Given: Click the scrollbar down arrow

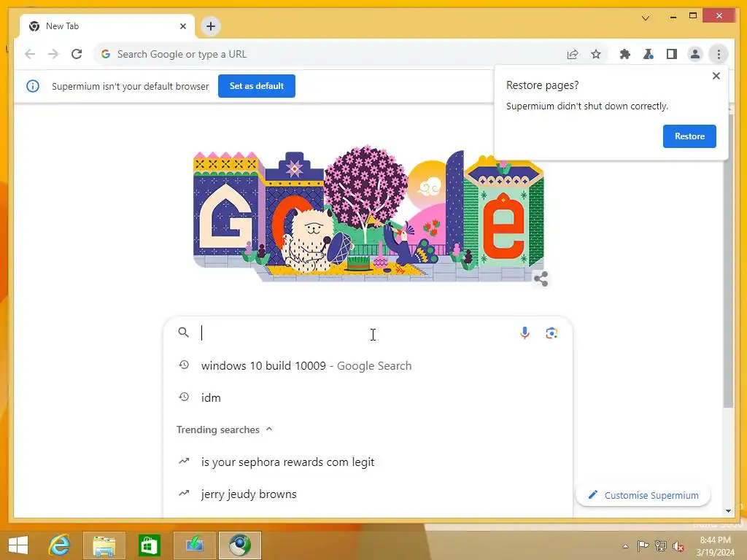Looking at the screenshot, I should tap(728, 511).
